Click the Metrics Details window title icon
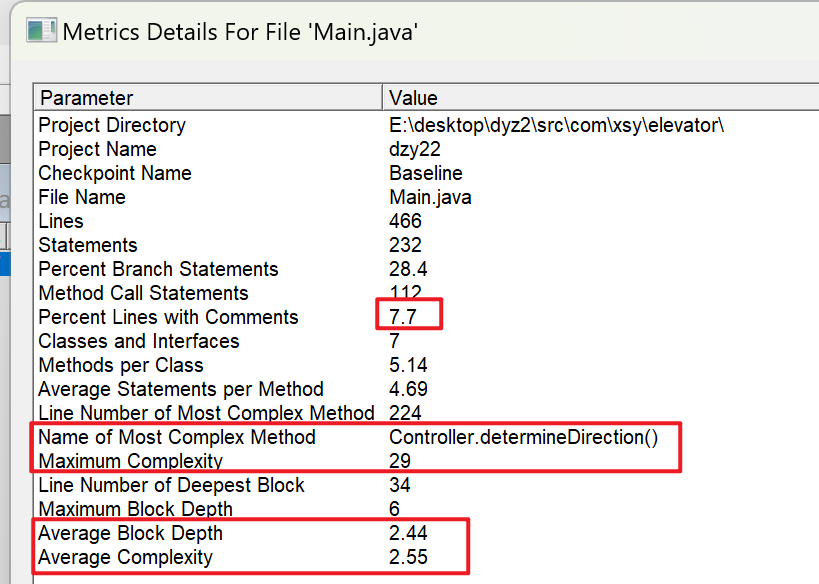This screenshot has height=584, width=819. pyautogui.click(x=41, y=30)
